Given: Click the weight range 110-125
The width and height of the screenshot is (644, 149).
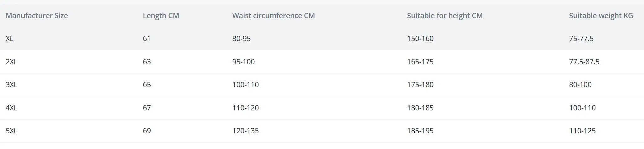Looking at the screenshot, I should pos(582,131).
